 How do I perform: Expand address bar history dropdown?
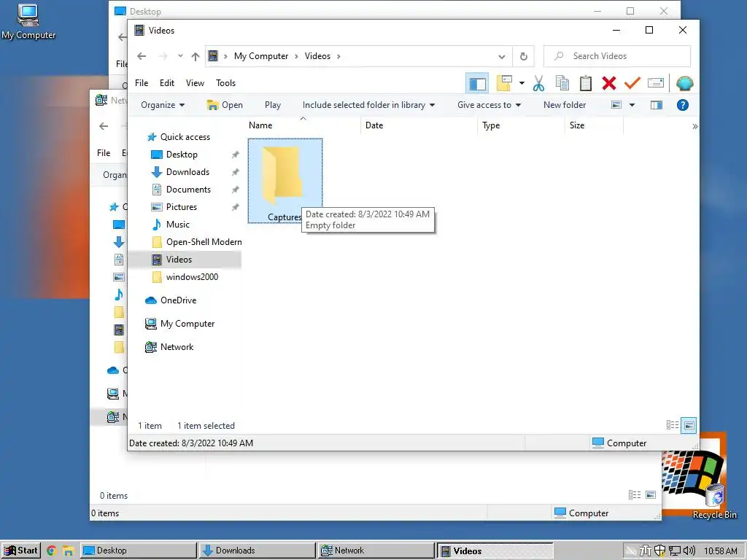coord(502,57)
